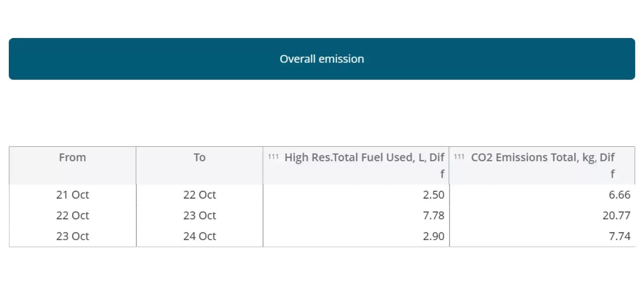Click the numeric type icon beside CO2 Emissions Total
Image resolution: width=644 pixels, height=289 pixels.
459,157
